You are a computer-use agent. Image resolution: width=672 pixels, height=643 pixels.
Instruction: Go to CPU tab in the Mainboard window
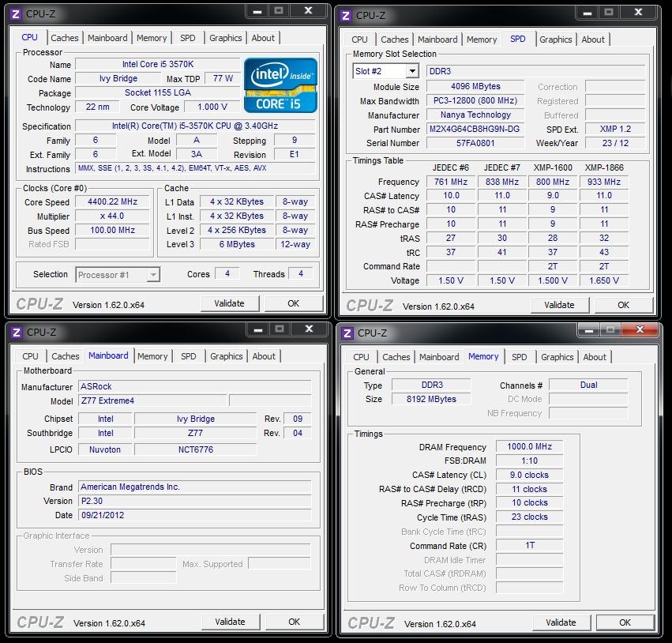click(x=30, y=356)
